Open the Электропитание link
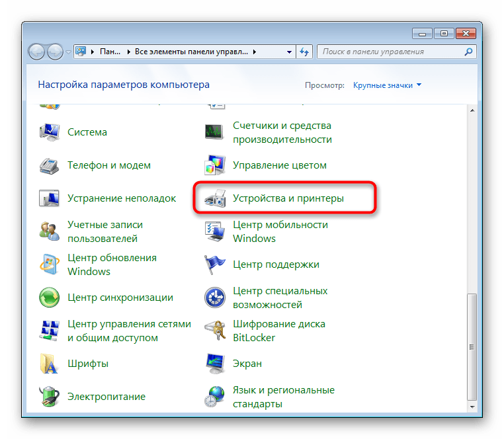The image size is (504, 439). pos(106,397)
